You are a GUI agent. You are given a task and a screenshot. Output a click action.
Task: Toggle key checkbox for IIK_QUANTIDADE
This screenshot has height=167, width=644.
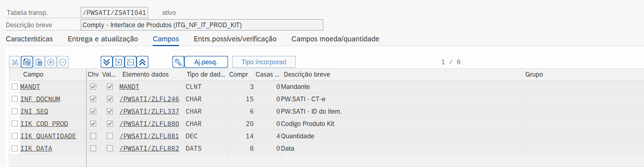93,136
